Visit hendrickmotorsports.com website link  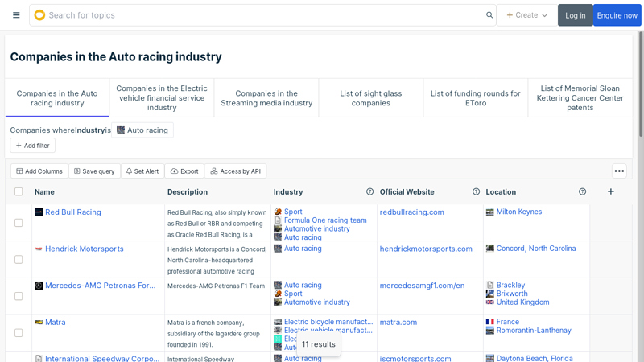pos(426,249)
